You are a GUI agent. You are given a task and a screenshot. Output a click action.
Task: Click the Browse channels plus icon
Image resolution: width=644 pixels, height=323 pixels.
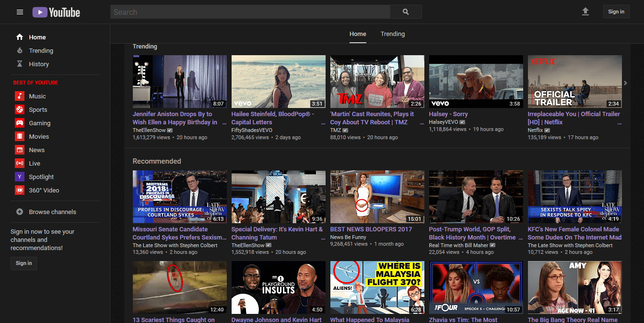tap(20, 212)
